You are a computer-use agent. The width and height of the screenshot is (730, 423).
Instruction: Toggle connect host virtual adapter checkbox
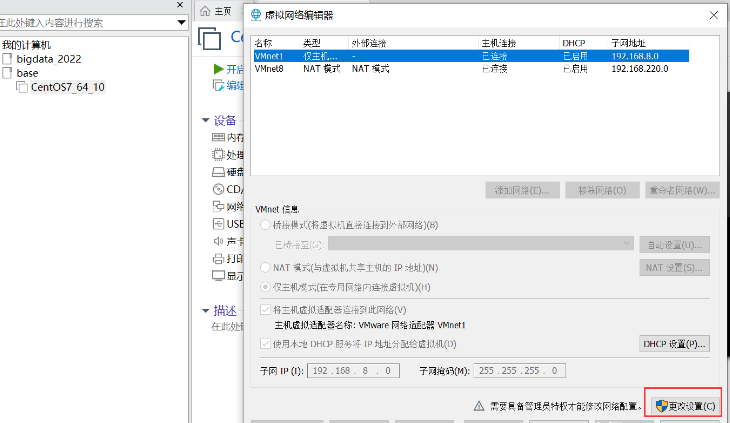pos(265,310)
